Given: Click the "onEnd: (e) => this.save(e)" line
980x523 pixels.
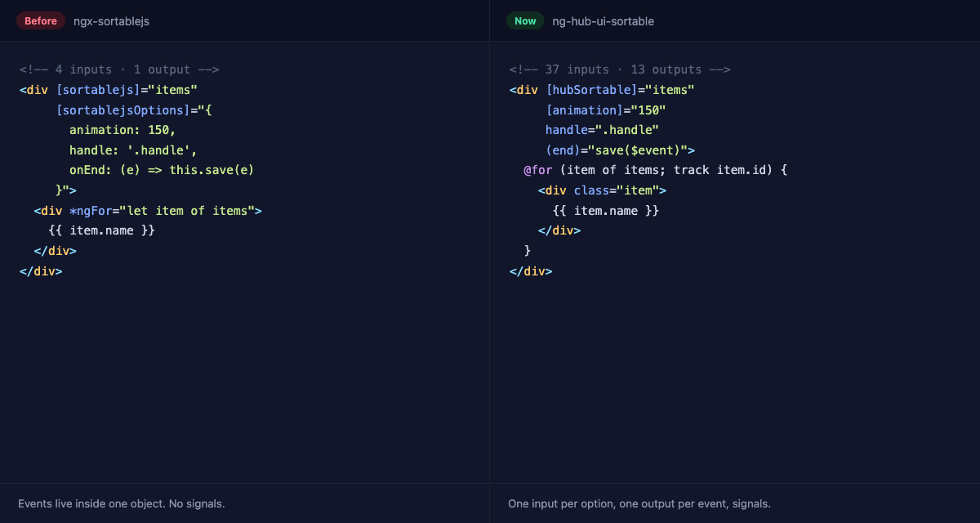Looking at the screenshot, I should coord(162,170).
